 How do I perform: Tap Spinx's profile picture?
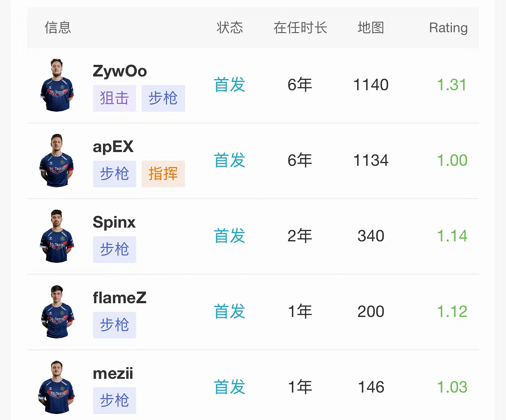(x=57, y=236)
